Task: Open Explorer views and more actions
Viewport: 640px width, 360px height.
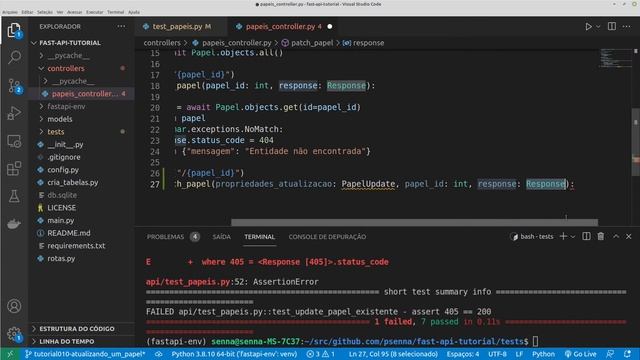Action: click(x=121, y=27)
